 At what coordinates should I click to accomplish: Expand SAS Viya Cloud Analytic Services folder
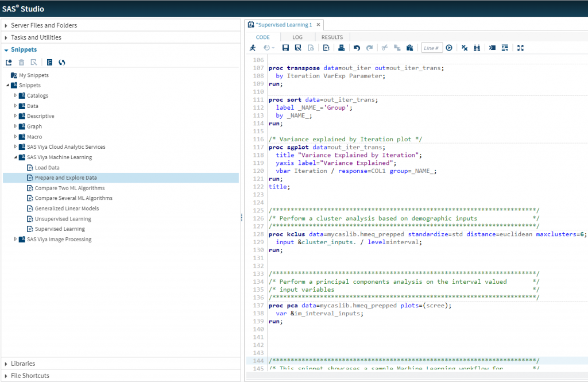pos(16,146)
